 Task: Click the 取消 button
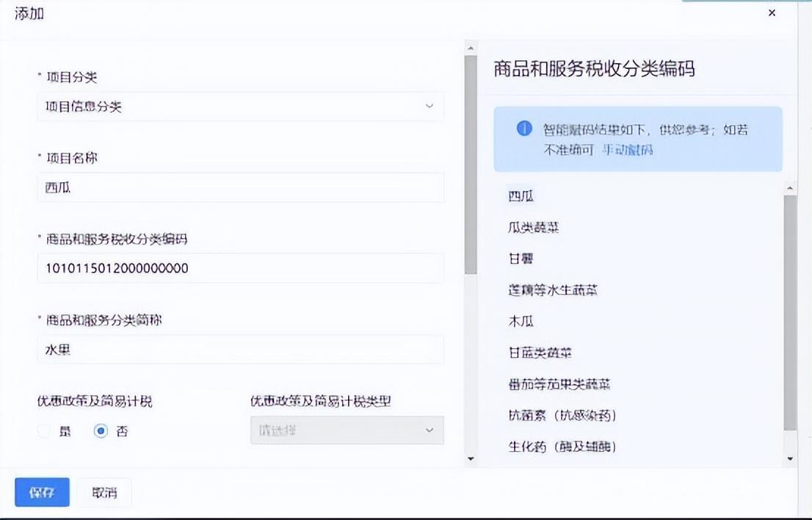pyautogui.click(x=104, y=492)
